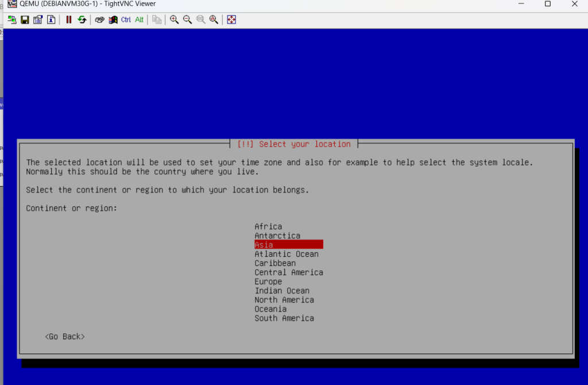Enter full screen mode from the toolbar

tap(231, 20)
